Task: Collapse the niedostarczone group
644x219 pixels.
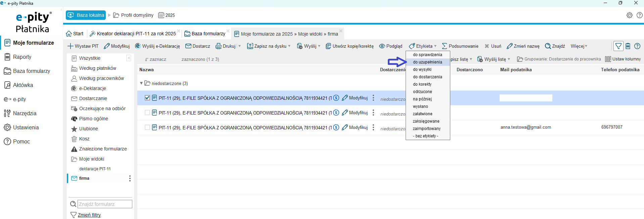Action: (x=141, y=83)
